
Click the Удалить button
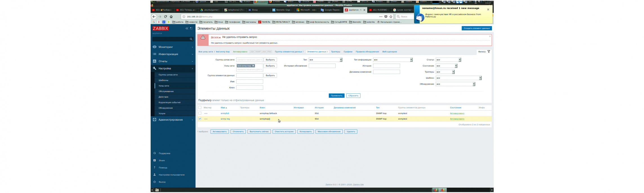tap(351, 132)
